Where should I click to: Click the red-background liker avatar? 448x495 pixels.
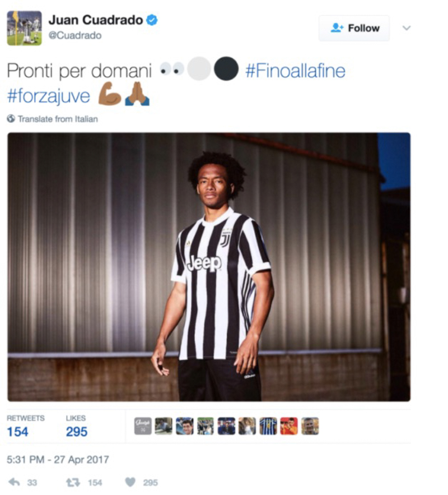point(289,426)
